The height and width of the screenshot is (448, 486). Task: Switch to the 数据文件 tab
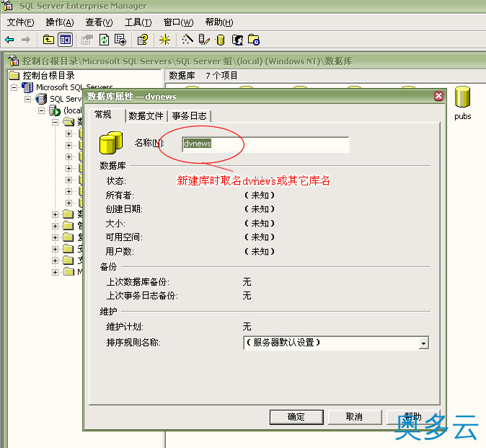146,116
